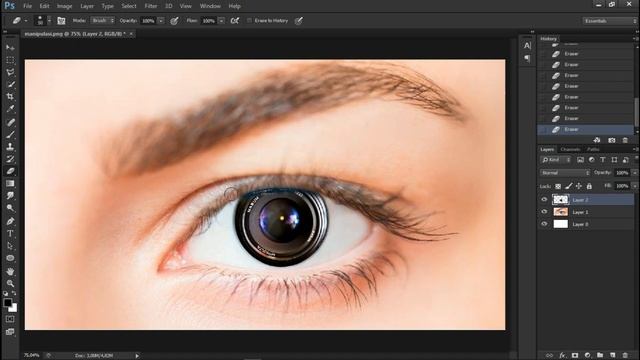Select the Clone Stamp tool
This screenshot has width=640, height=360.
coord(10,147)
